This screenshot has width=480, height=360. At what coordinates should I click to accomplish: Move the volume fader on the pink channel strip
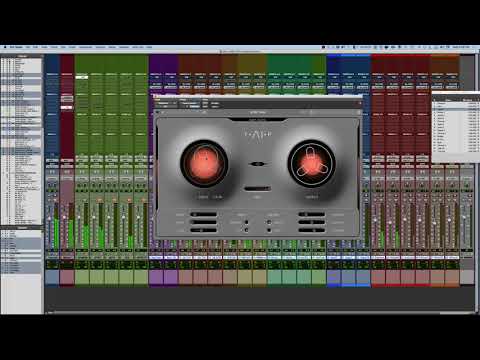click(64, 217)
